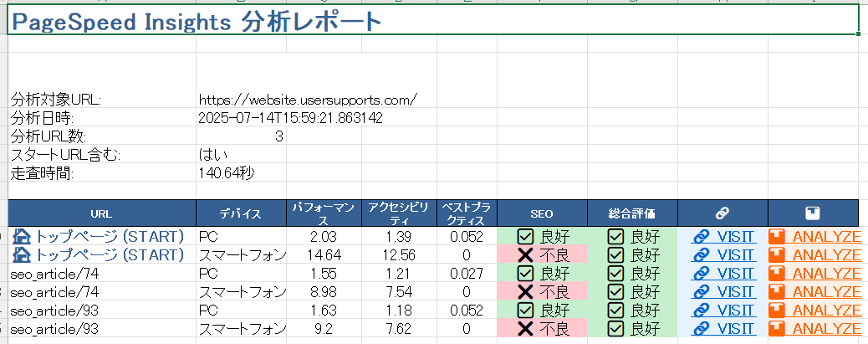Screen dimensions: 868x344
Task: Select the パフォーマンス column header cell
Action: (317, 213)
